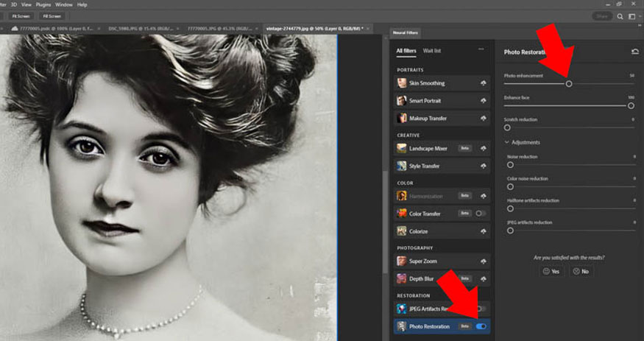Answer No to the satisfaction prompt

coord(581,272)
